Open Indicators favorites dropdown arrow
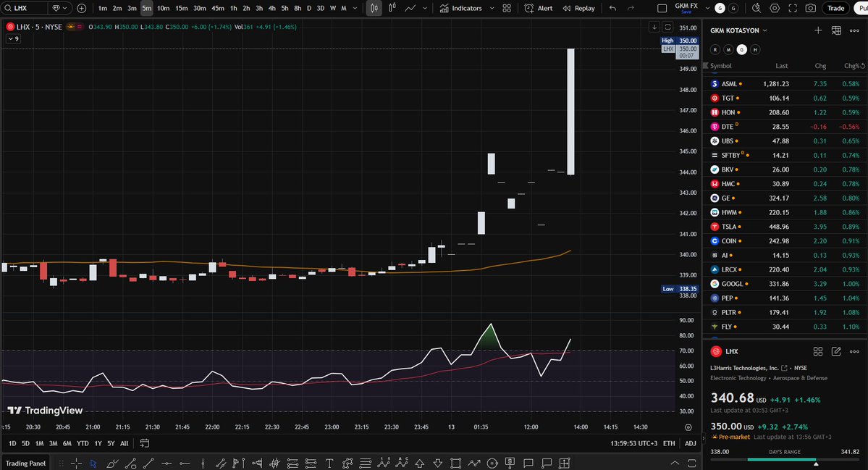The image size is (868, 470). point(492,8)
